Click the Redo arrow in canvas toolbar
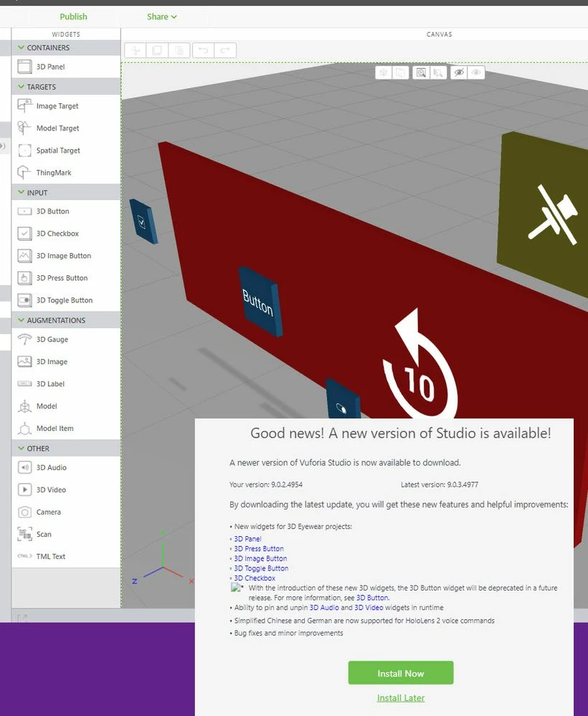The height and width of the screenshot is (716, 588). (225, 50)
